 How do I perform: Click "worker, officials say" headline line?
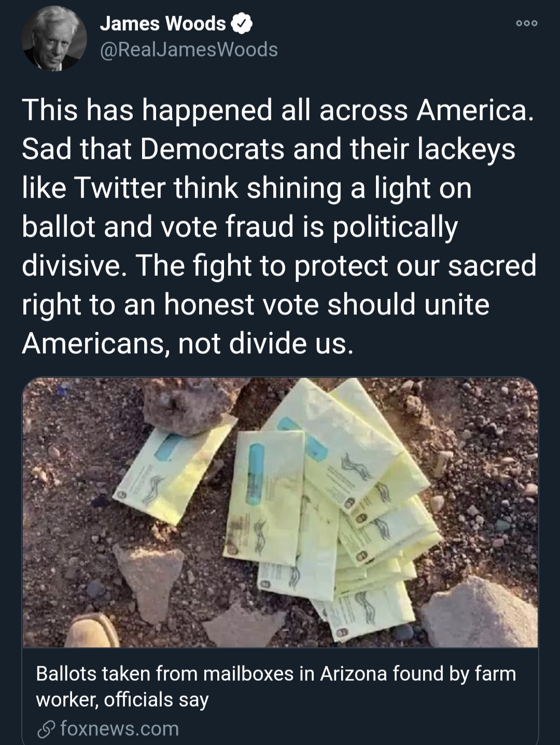pyautogui.click(x=122, y=699)
